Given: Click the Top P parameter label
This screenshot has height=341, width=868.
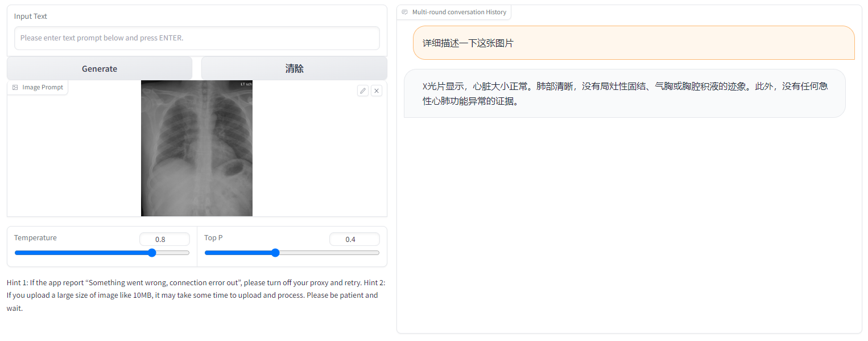Looking at the screenshot, I should [x=213, y=237].
